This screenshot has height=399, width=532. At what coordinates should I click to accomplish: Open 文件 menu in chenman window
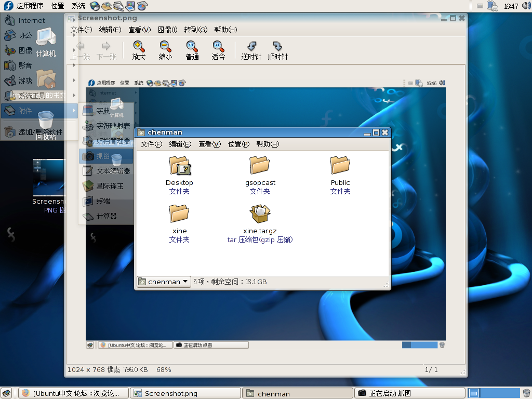click(x=151, y=144)
